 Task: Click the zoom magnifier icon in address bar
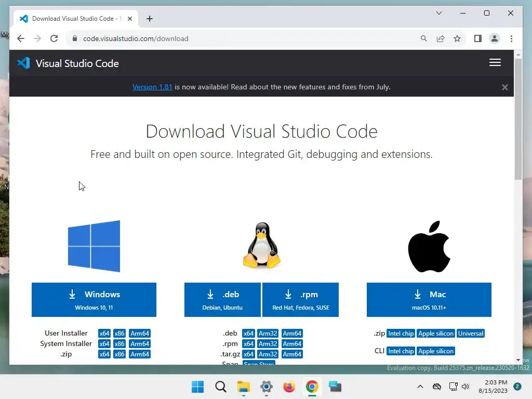pos(423,38)
